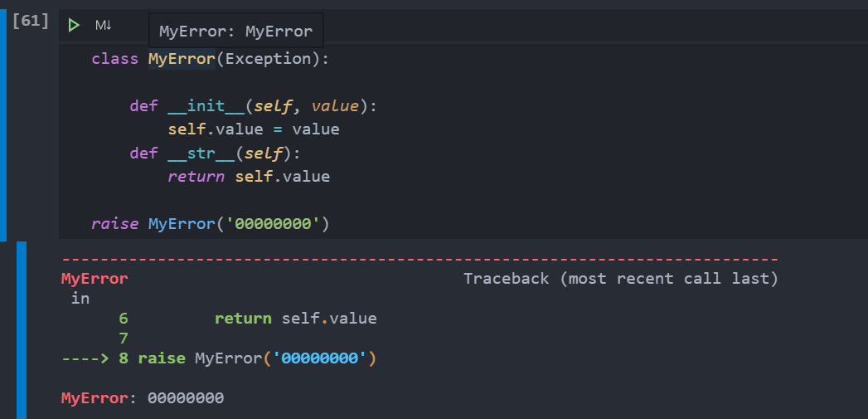Click the final 'MyError: 00000000' message
Viewport: 868px width, 419px height.
(143, 398)
